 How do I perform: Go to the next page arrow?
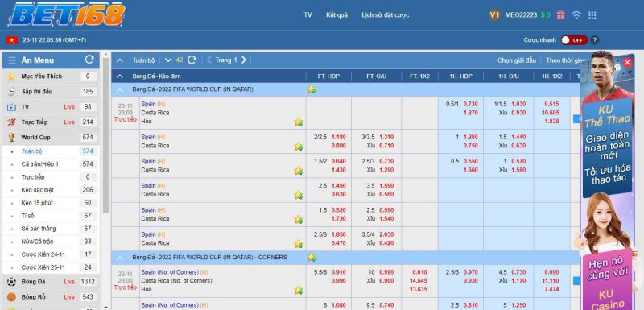pos(244,60)
